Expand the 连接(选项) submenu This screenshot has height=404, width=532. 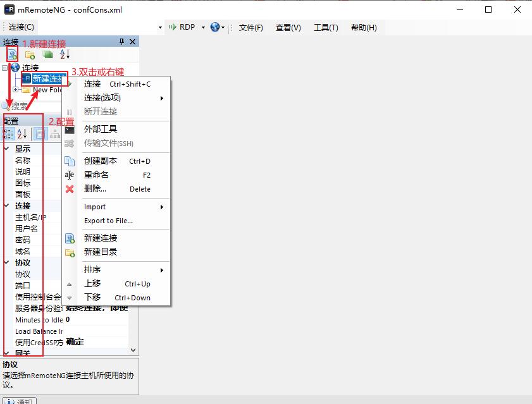[116, 98]
